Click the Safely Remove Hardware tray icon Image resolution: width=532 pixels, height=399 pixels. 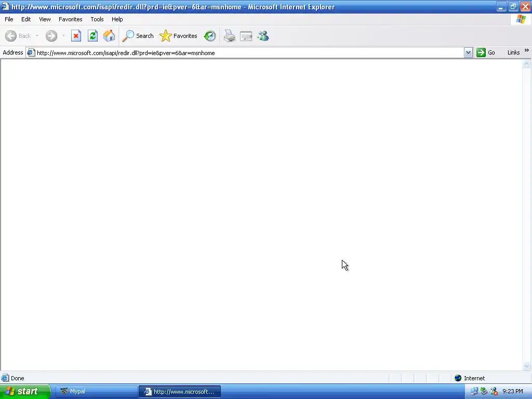484,392
